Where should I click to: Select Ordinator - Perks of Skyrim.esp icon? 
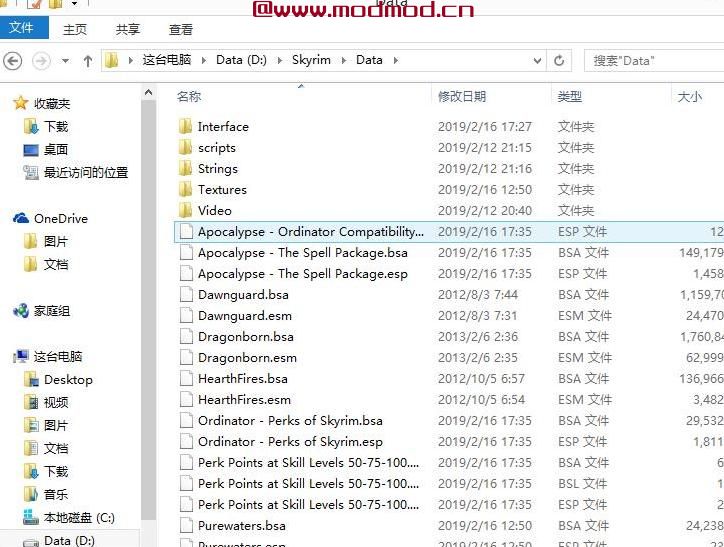coord(186,441)
